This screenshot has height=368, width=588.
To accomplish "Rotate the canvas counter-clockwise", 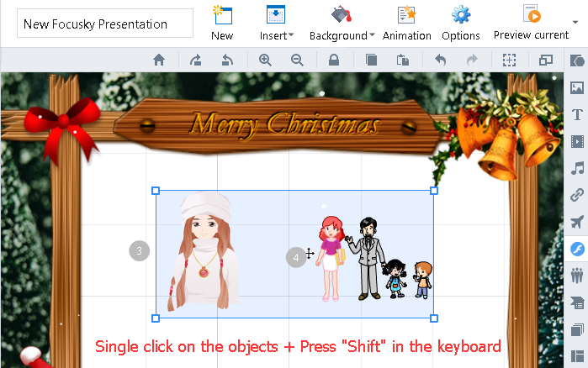I will 226,60.
